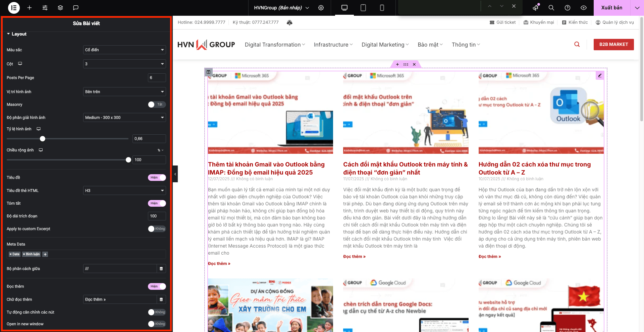Click the Elementor logo icon

(14, 8)
